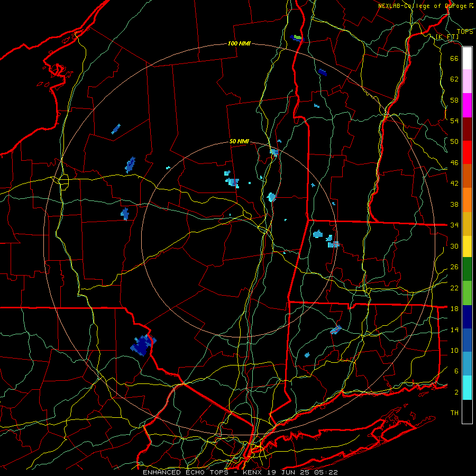Click the "50 NMI" range ring label
This screenshot has height=476, width=476.
pos(239,141)
